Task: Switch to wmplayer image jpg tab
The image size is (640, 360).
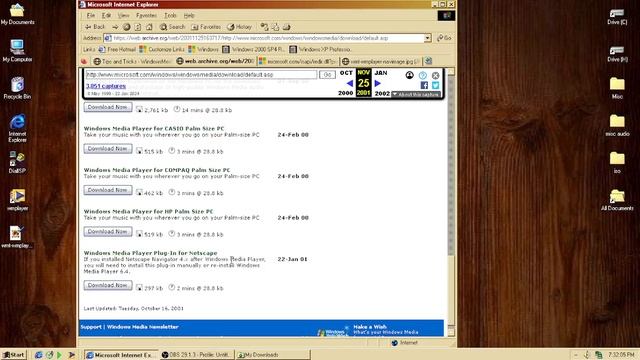Action: click(x=380, y=61)
